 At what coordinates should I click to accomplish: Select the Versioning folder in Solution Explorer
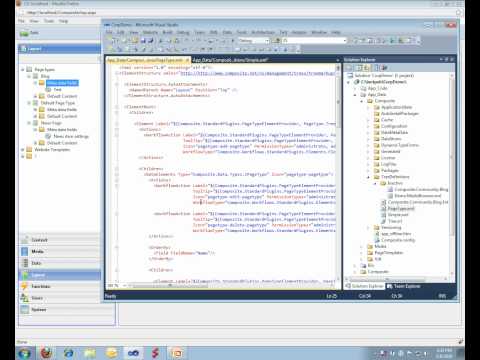[391, 228]
